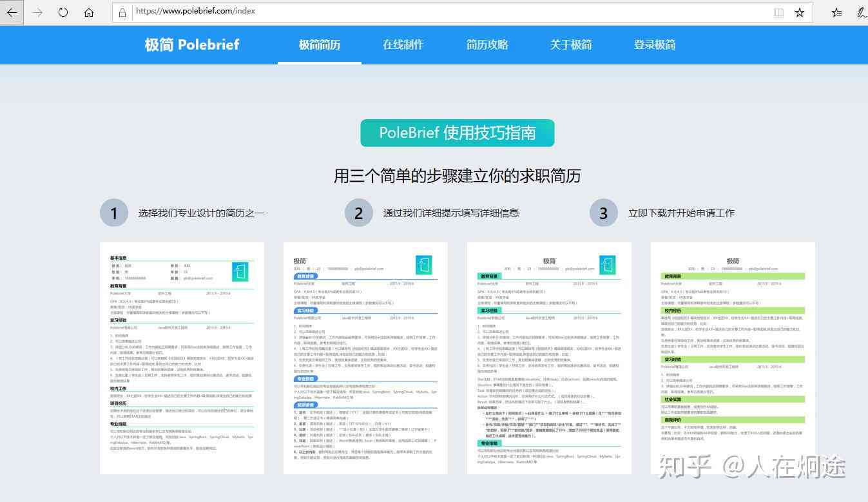The height and width of the screenshot is (502, 868).
Task: Select the 极简简历 navigation tab
Action: pyautogui.click(x=320, y=44)
